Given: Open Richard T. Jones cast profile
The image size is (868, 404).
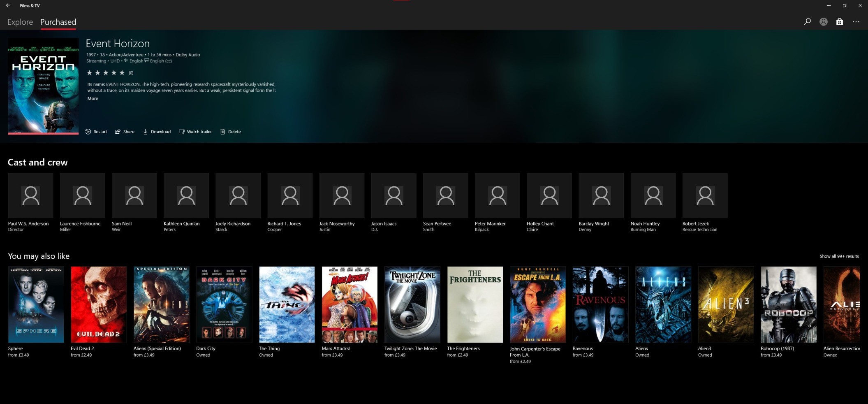Looking at the screenshot, I should pyautogui.click(x=290, y=202).
